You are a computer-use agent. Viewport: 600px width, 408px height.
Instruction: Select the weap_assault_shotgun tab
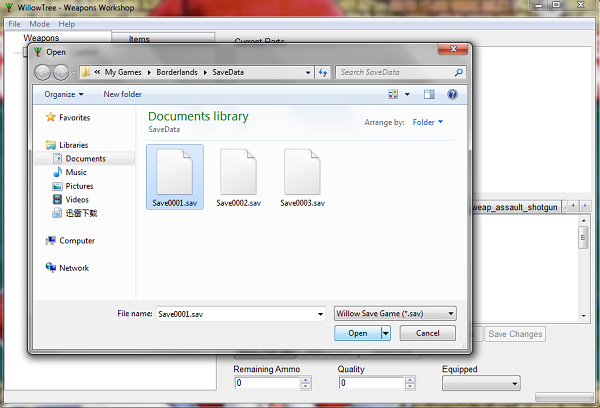click(515, 207)
